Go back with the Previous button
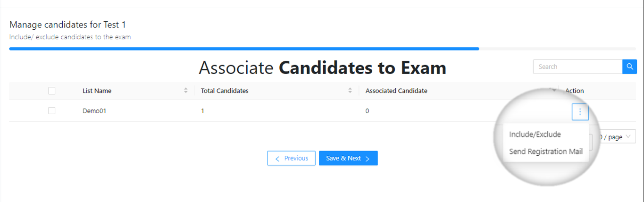This screenshot has width=644, height=202. [291, 158]
